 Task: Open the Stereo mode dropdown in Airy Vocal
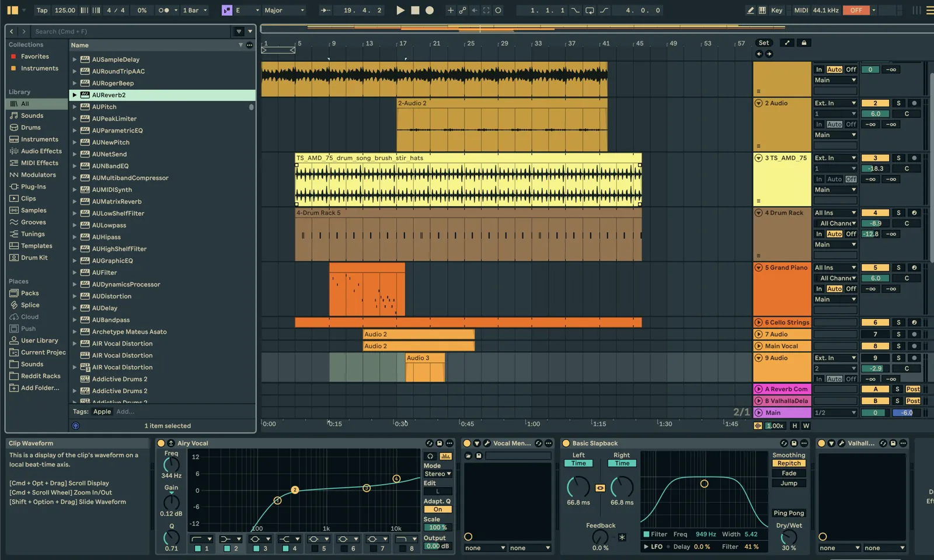point(438,474)
